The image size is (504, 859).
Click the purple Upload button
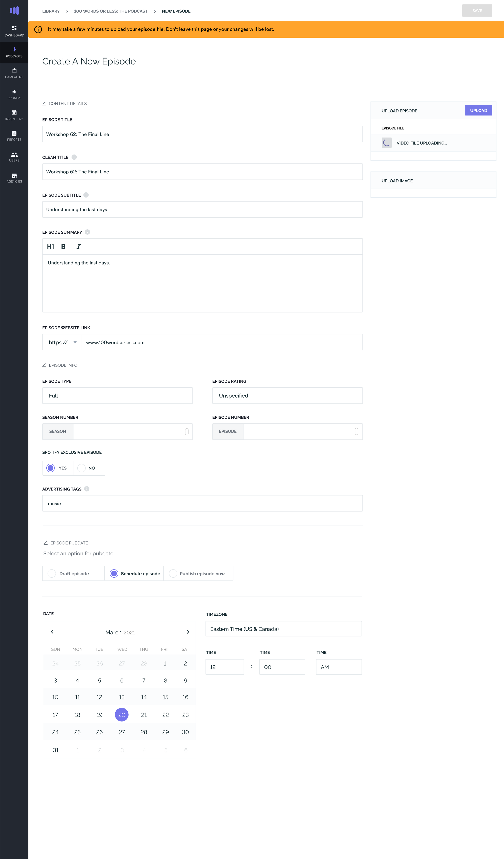(478, 110)
